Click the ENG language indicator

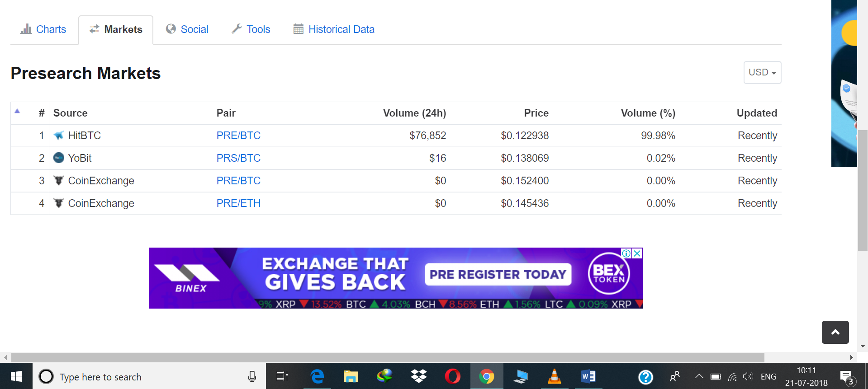point(768,376)
